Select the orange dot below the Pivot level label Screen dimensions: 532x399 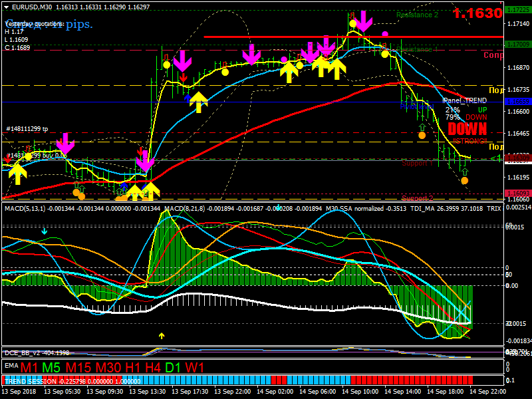coord(422,136)
